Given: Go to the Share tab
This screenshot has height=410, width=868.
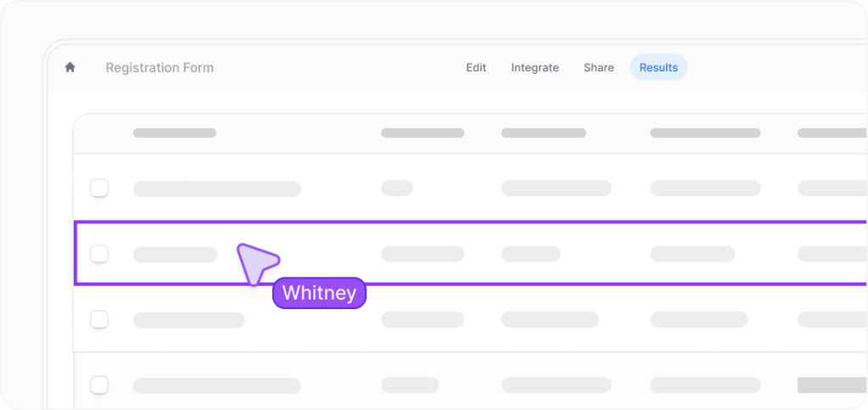Looking at the screenshot, I should 598,67.
